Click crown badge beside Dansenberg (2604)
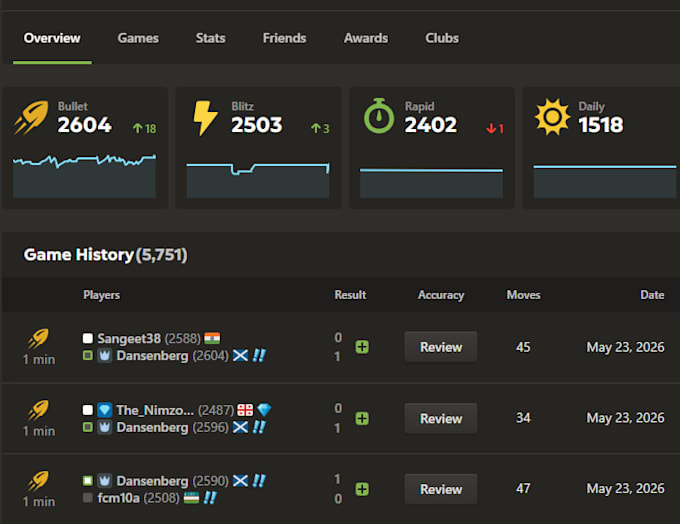Viewport: 680px width, 524px height. coord(105,356)
